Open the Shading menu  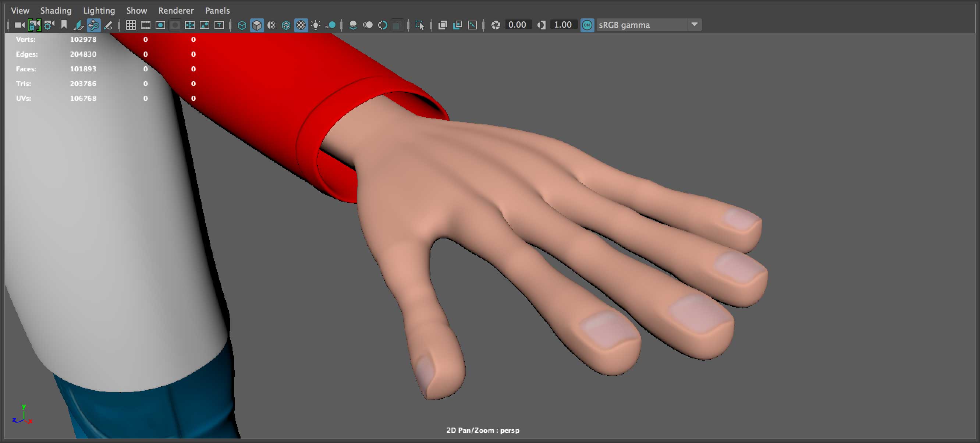click(56, 11)
